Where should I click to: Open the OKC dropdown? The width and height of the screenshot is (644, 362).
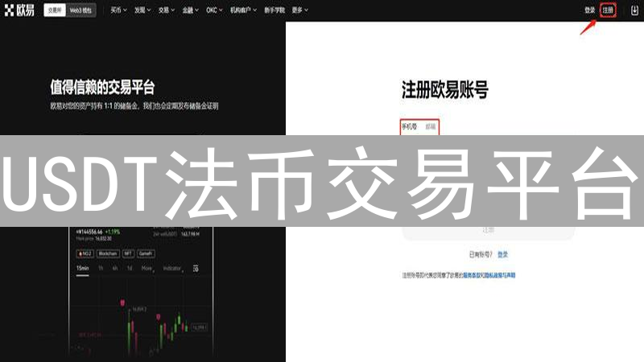pyautogui.click(x=214, y=10)
